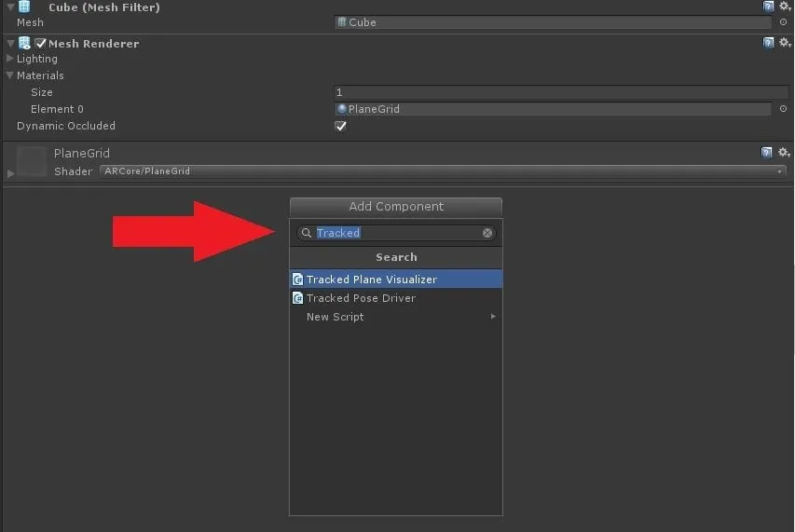Click the PlaneGrid Element 0 field
The width and height of the screenshot is (795, 532).
553,109
